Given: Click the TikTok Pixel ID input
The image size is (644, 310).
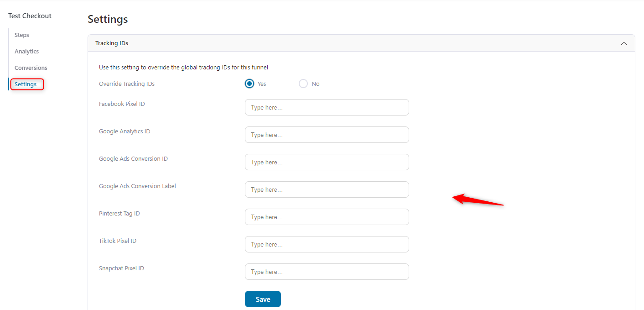Looking at the screenshot, I should pos(327,244).
